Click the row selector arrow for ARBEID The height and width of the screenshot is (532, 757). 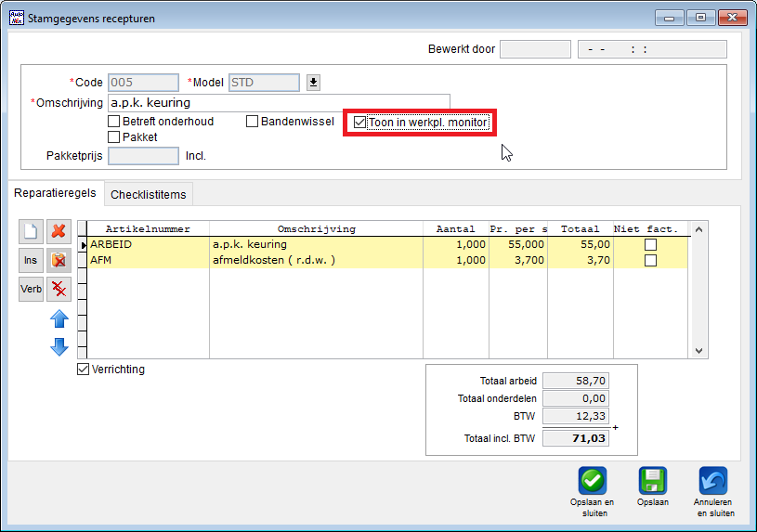(x=83, y=245)
